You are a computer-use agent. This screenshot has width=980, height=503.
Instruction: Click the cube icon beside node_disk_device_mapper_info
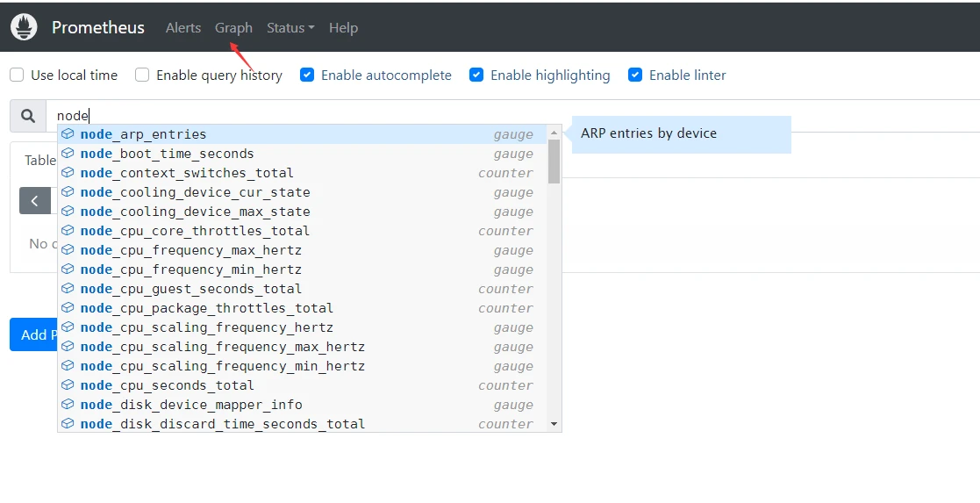tap(68, 405)
